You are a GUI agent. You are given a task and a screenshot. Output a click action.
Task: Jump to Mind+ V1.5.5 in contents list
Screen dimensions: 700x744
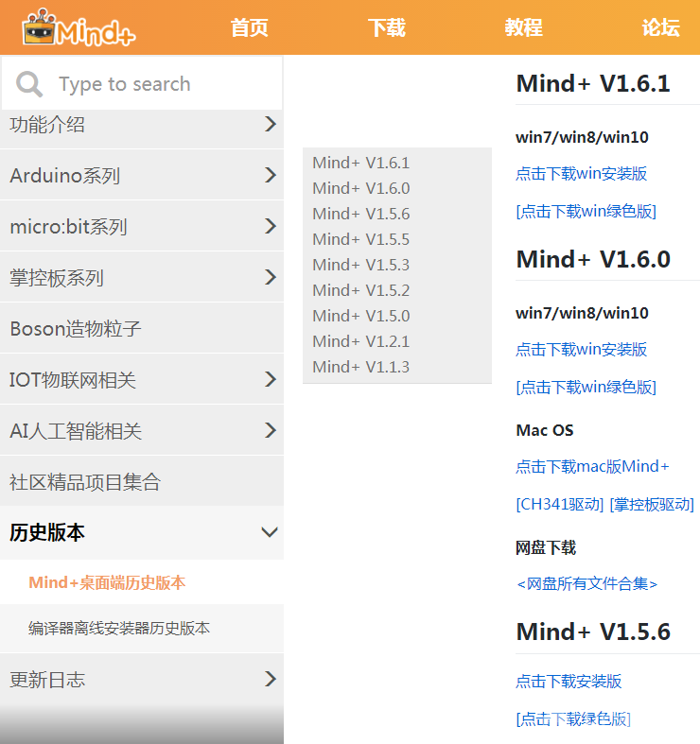(361, 239)
